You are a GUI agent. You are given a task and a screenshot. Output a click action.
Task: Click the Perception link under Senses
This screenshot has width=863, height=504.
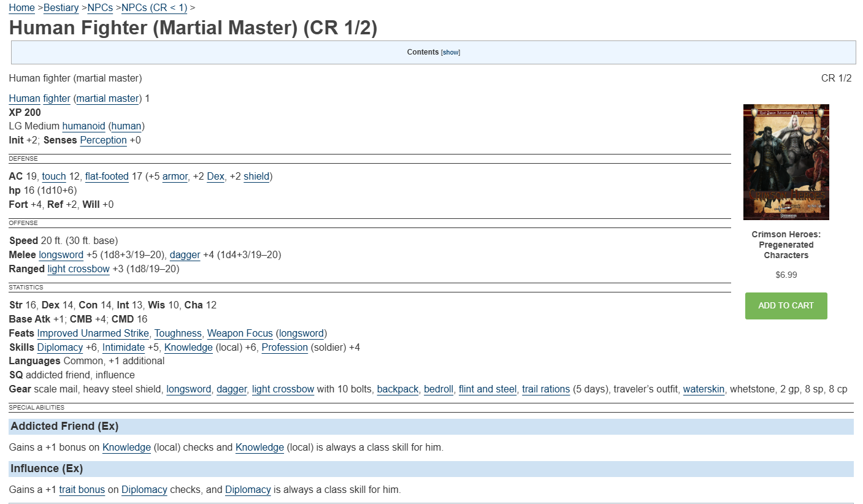[103, 140]
